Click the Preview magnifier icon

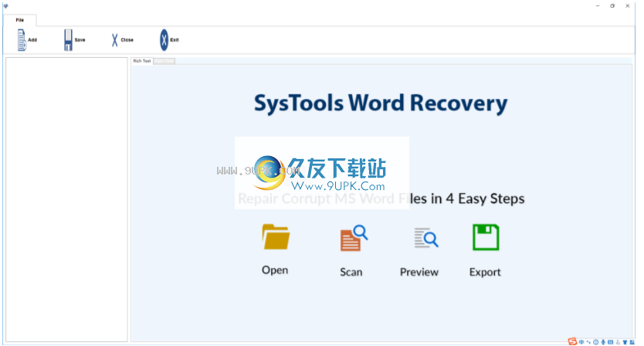[x=426, y=238]
